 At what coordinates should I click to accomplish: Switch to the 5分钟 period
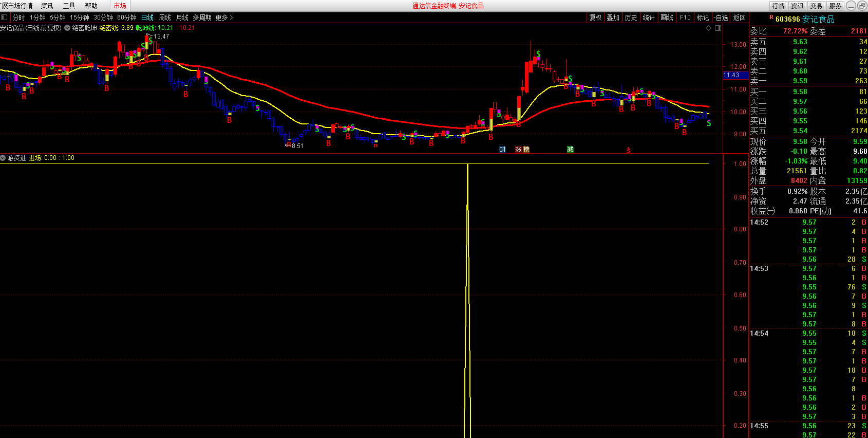point(58,17)
